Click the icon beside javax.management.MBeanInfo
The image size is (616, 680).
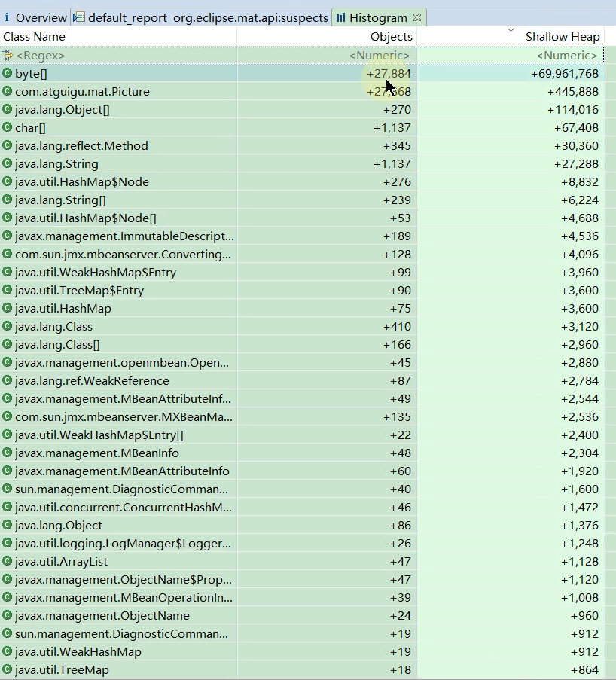coord(7,453)
